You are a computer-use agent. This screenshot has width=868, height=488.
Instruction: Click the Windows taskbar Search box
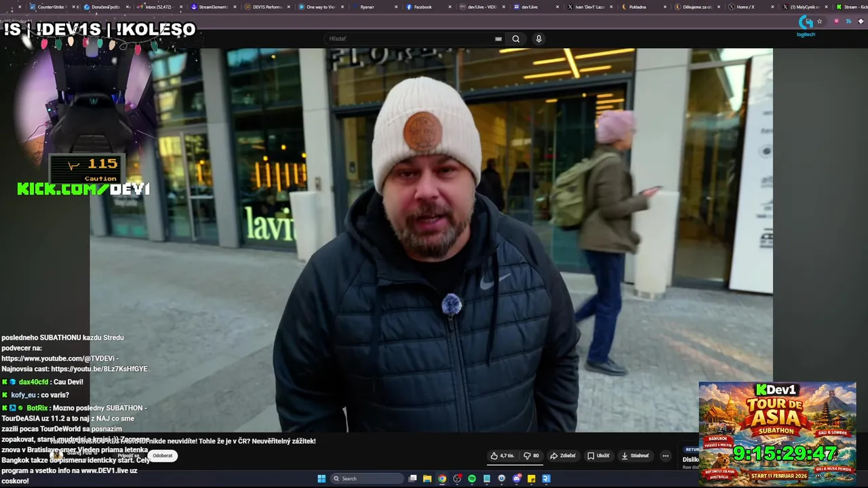[x=367, y=479]
